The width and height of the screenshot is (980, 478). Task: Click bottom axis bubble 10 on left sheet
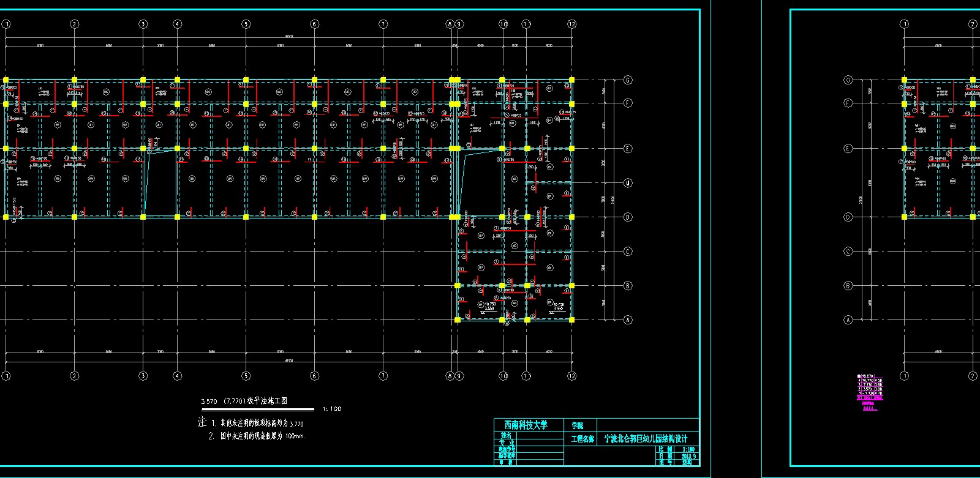(x=503, y=376)
